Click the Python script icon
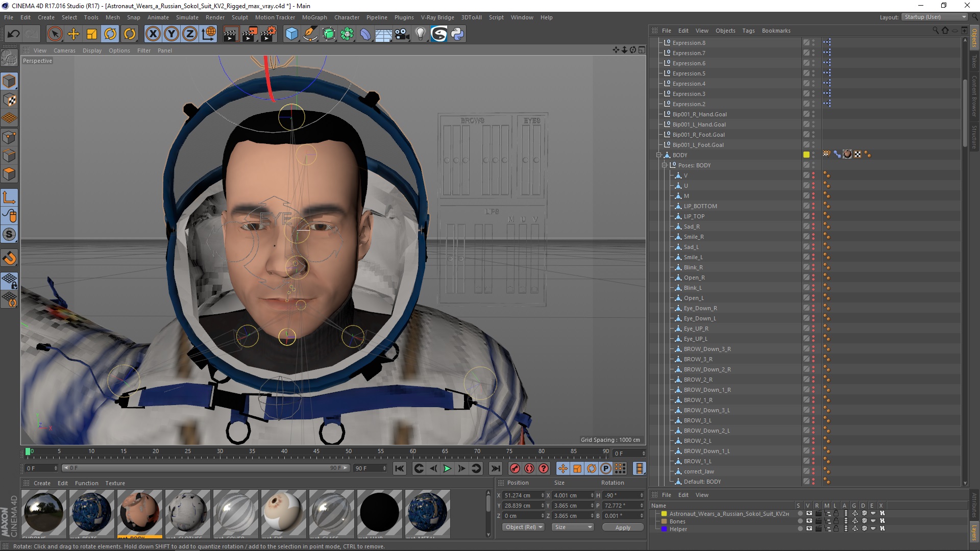Viewport: 980px width, 551px height. pos(457,34)
